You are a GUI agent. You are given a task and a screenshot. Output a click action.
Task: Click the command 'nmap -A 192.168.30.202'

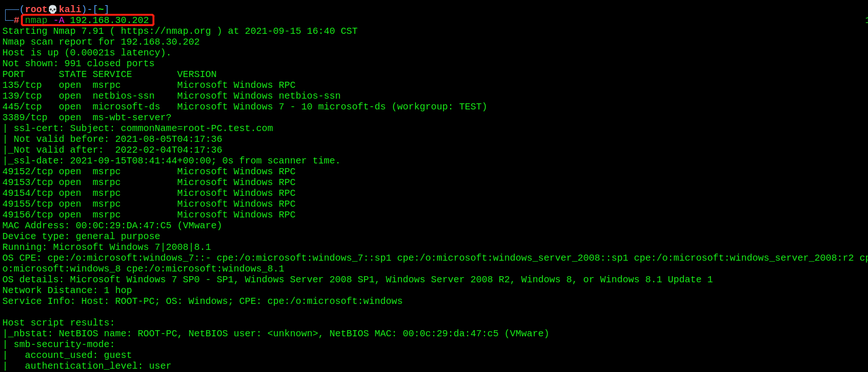tap(87, 20)
